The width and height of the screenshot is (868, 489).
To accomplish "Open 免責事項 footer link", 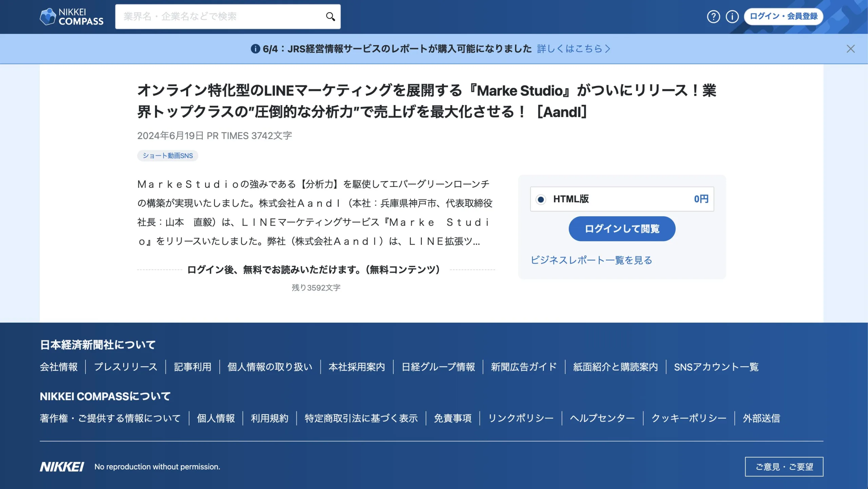I will coord(453,418).
